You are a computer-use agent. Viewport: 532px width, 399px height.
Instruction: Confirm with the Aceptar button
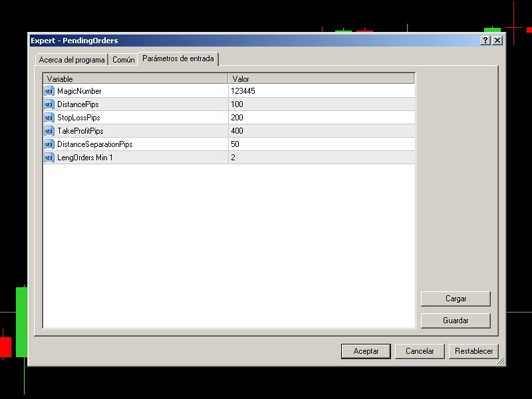click(x=366, y=351)
